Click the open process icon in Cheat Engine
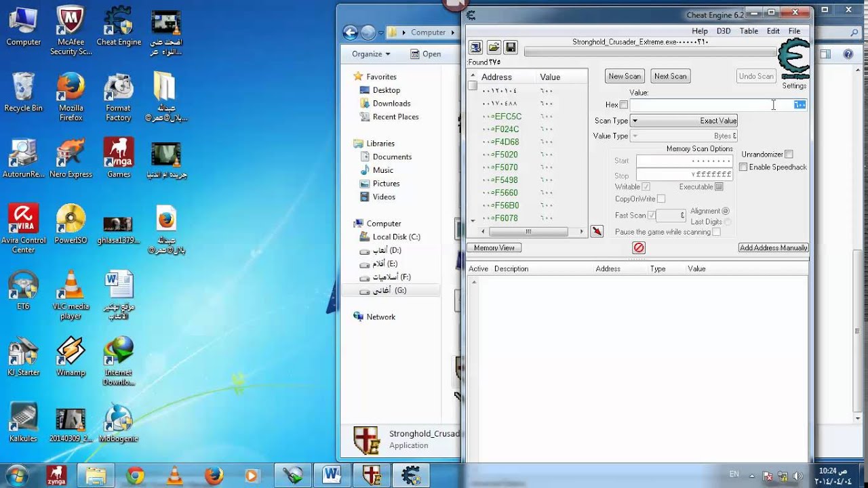Screen dimensions: 868x488 coord(475,47)
